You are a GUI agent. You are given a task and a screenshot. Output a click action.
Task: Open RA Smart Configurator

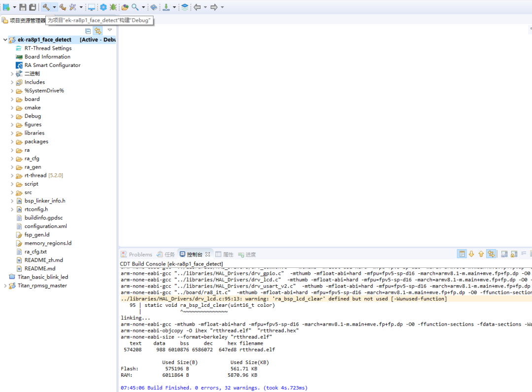(x=52, y=65)
